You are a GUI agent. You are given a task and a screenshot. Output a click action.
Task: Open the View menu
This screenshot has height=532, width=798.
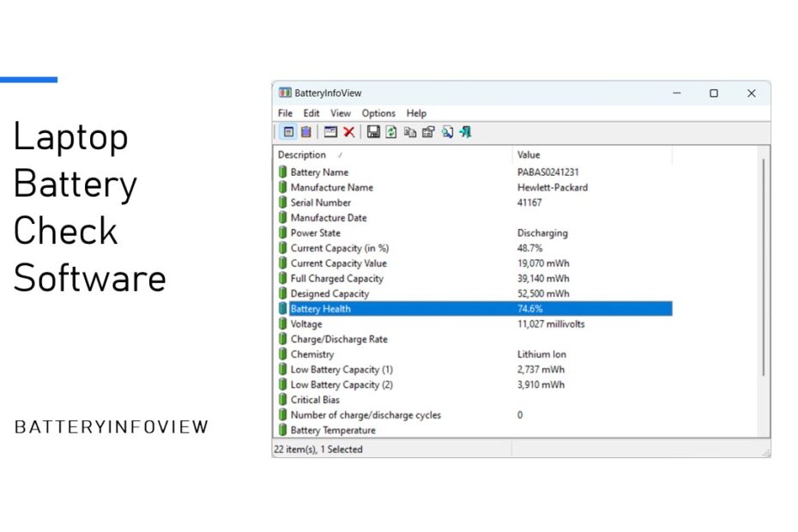(341, 113)
